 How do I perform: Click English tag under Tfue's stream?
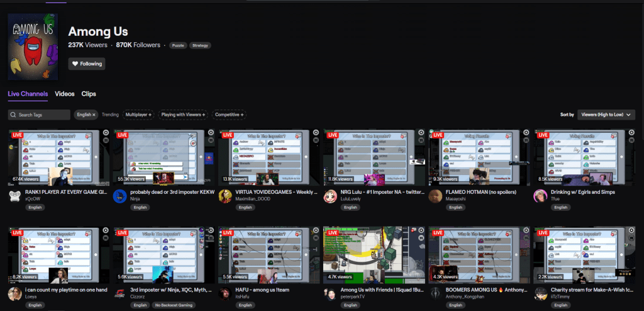pos(560,207)
